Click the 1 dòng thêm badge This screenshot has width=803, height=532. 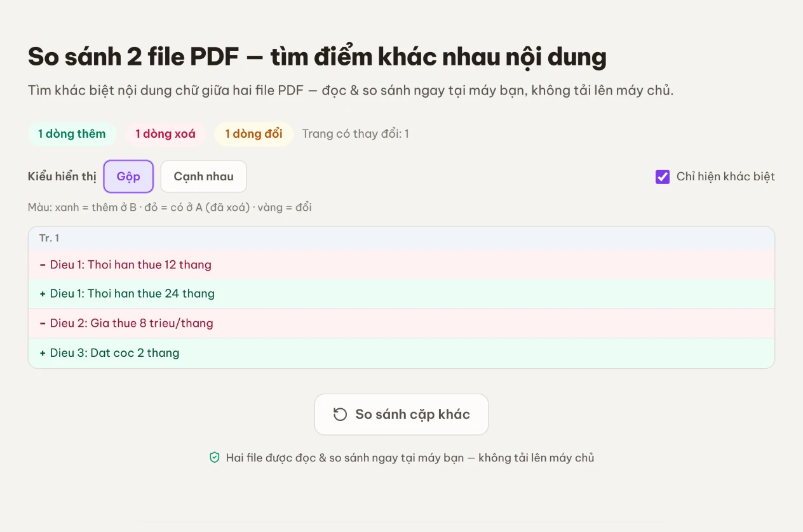72,134
